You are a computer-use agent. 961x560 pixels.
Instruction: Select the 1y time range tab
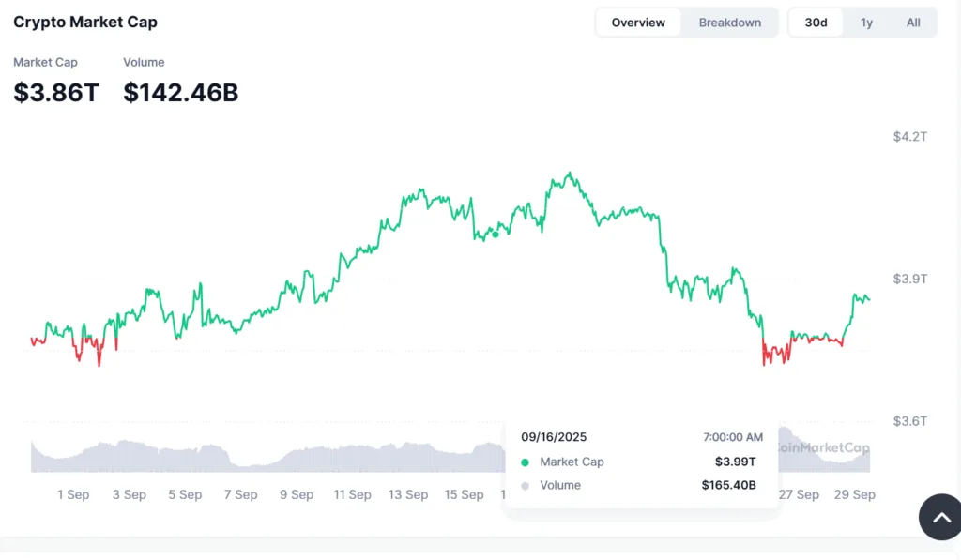(x=866, y=22)
